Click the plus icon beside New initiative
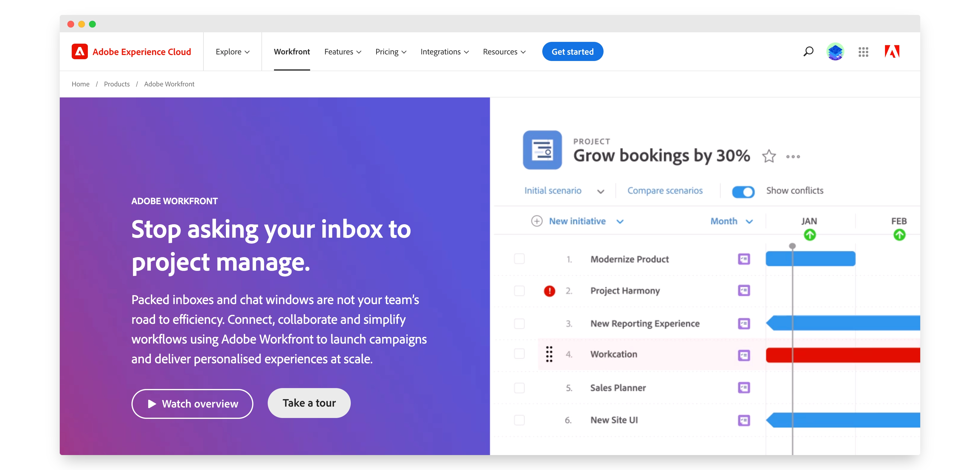 (536, 221)
